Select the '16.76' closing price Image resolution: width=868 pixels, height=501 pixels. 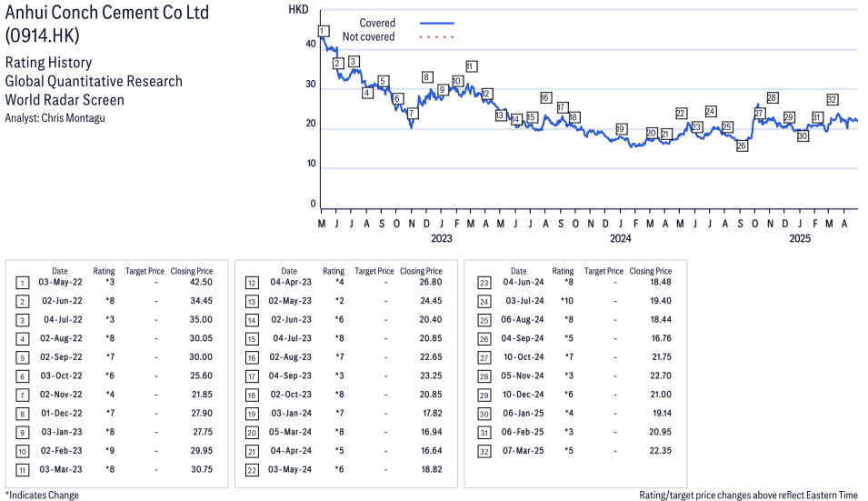(662, 338)
